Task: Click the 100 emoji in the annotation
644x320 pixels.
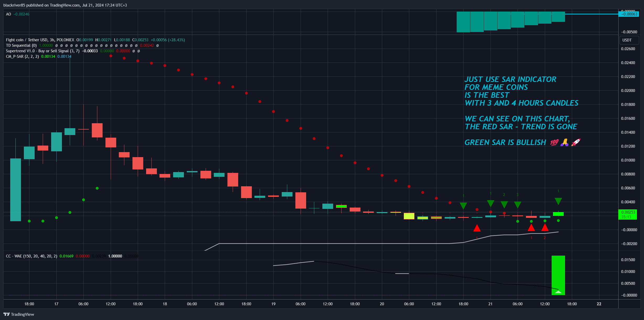Action: [x=554, y=142]
